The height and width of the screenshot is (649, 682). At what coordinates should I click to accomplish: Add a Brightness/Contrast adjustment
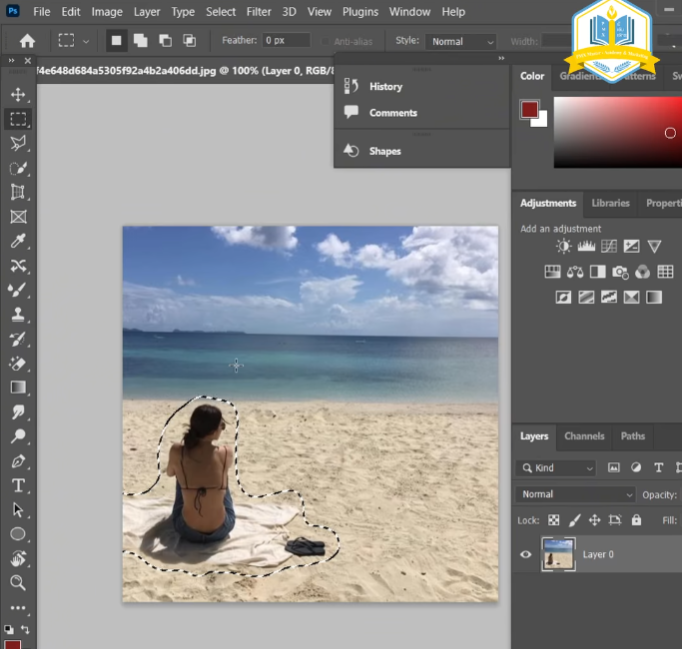[564, 246]
